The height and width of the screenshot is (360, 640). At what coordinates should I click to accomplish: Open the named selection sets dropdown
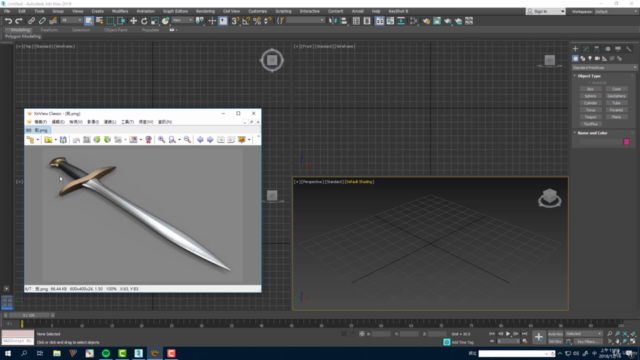click(305, 20)
